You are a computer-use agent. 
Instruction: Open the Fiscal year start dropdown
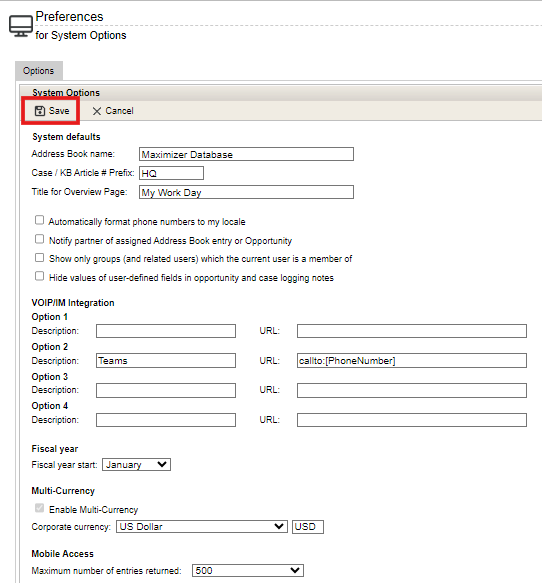136,465
